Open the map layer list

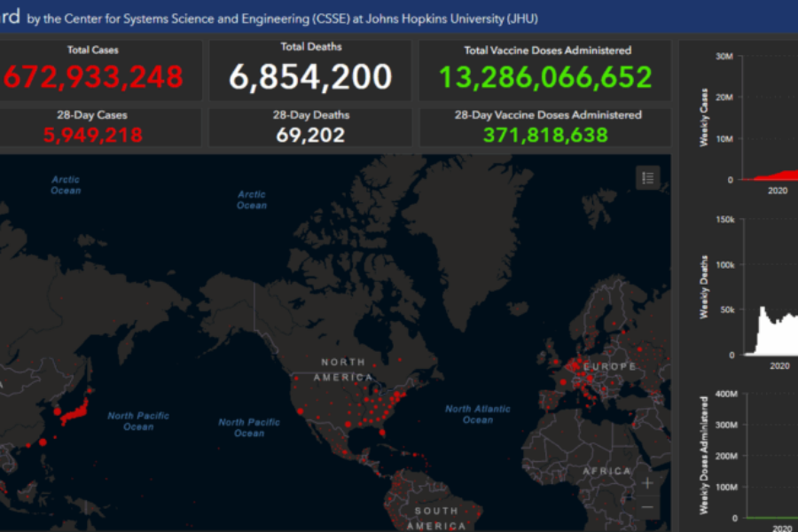(646, 177)
